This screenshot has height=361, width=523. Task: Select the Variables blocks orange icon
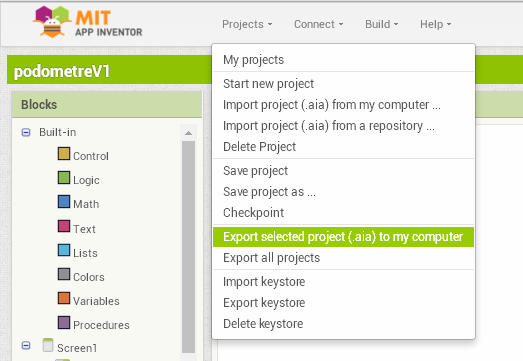[x=64, y=298]
